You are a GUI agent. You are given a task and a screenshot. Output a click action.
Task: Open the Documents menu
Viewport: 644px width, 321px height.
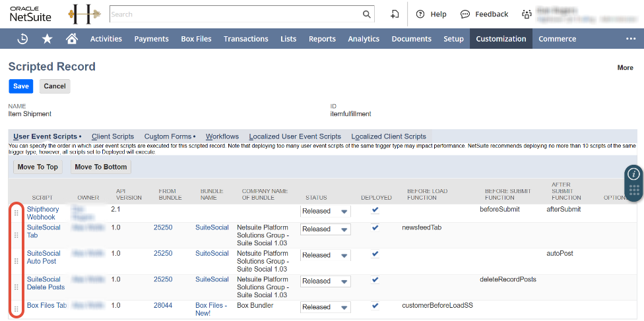click(x=412, y=39)
